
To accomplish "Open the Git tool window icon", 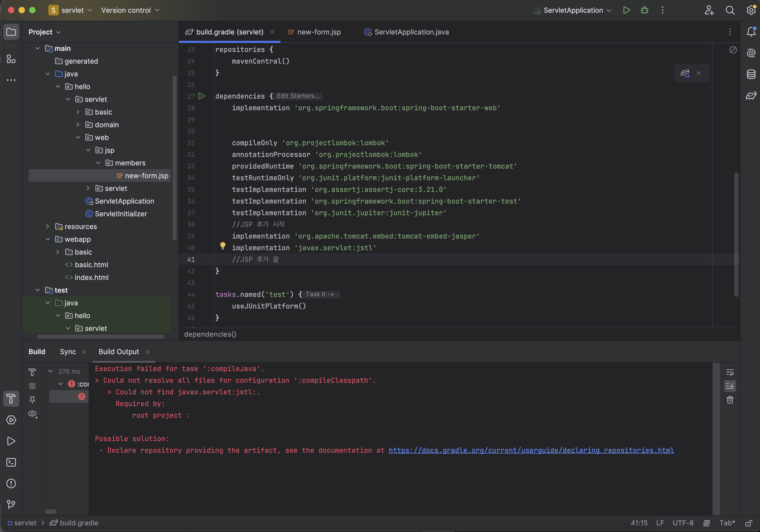I will 11,504.
